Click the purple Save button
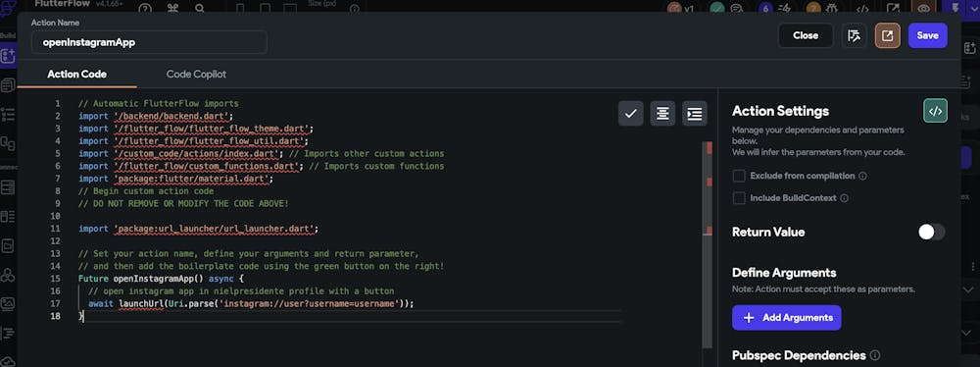This screenshot has height=367, width=980. coord(927,35)
